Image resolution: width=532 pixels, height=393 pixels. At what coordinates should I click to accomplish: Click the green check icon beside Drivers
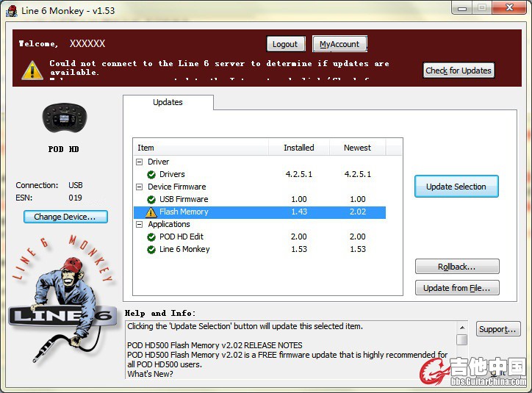coord(151,175)
